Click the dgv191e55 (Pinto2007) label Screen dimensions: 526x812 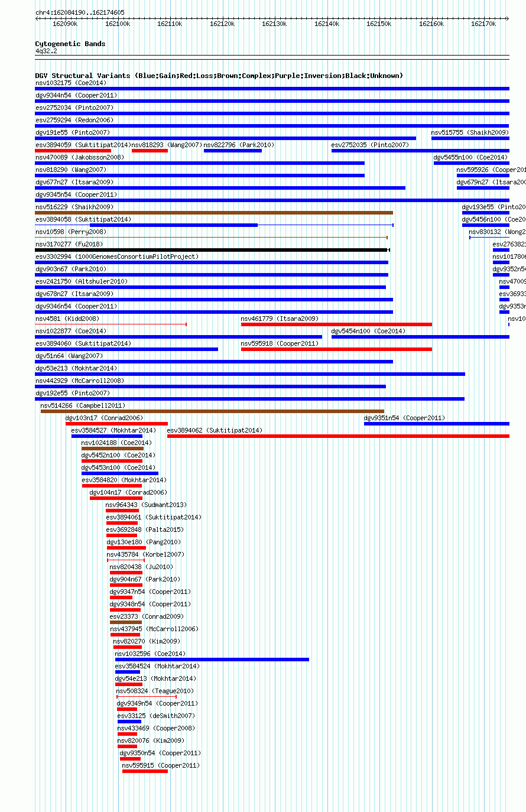pyautogui.click(x=72, y=132)
